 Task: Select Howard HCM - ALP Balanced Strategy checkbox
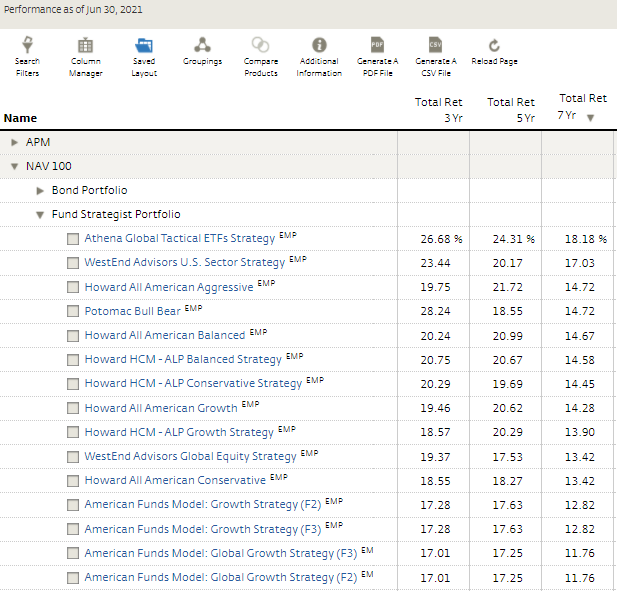[73, 360]
